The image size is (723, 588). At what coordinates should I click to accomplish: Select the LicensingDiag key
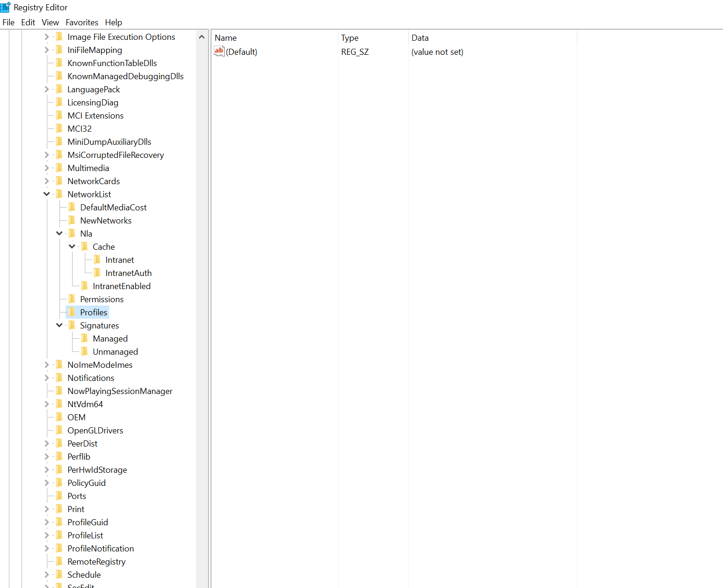(93, 102)
